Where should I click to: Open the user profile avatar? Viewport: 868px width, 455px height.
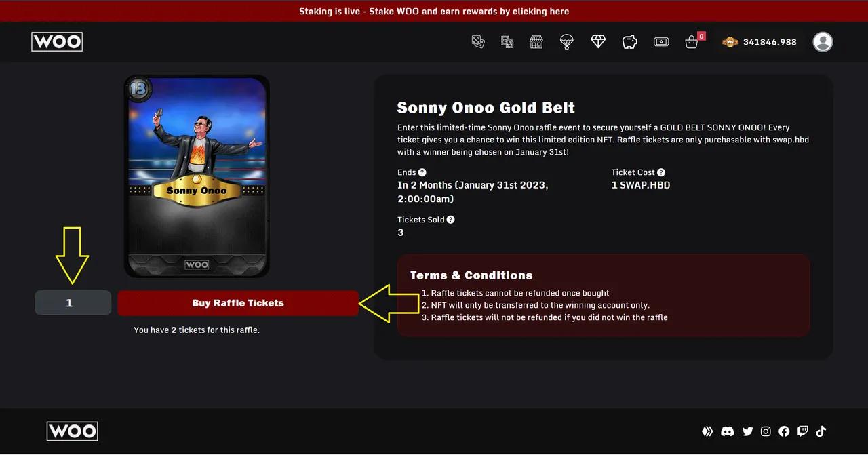(x=823, y=42)
